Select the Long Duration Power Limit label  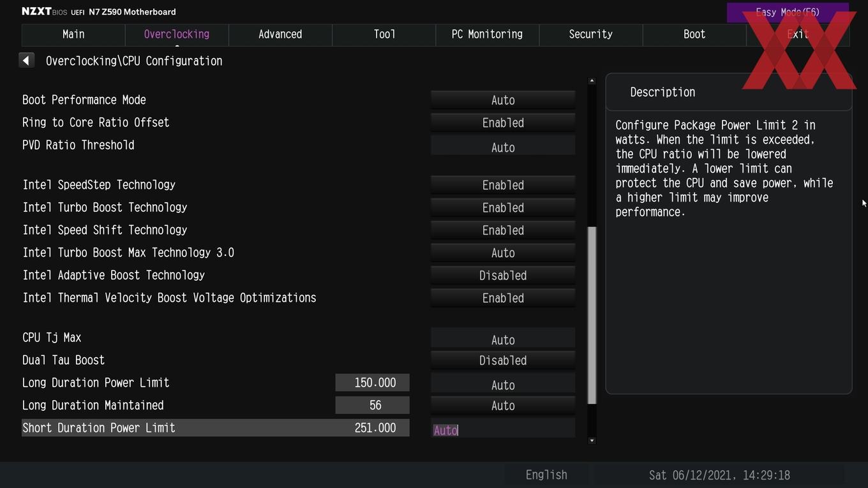(x=96, y=383)
